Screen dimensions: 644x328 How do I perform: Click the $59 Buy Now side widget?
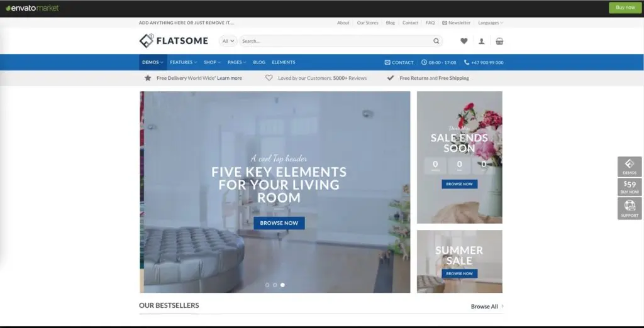click(x=630, y=187)
